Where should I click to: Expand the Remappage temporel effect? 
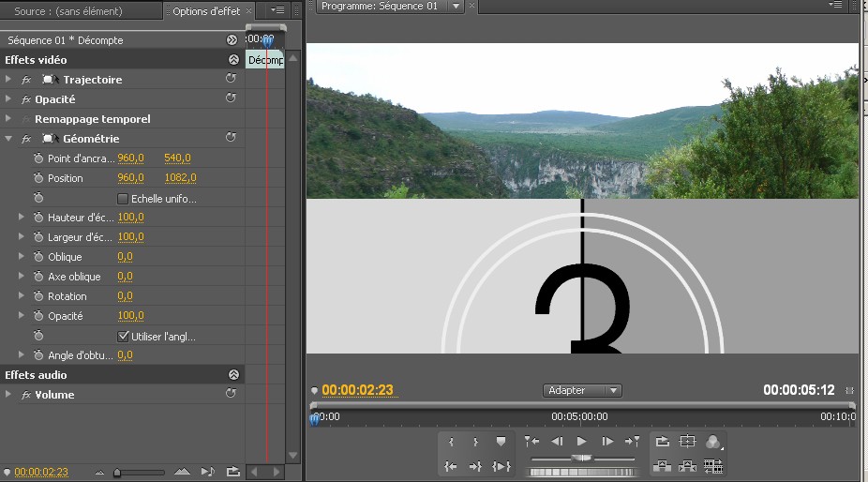tap(7, 118)
